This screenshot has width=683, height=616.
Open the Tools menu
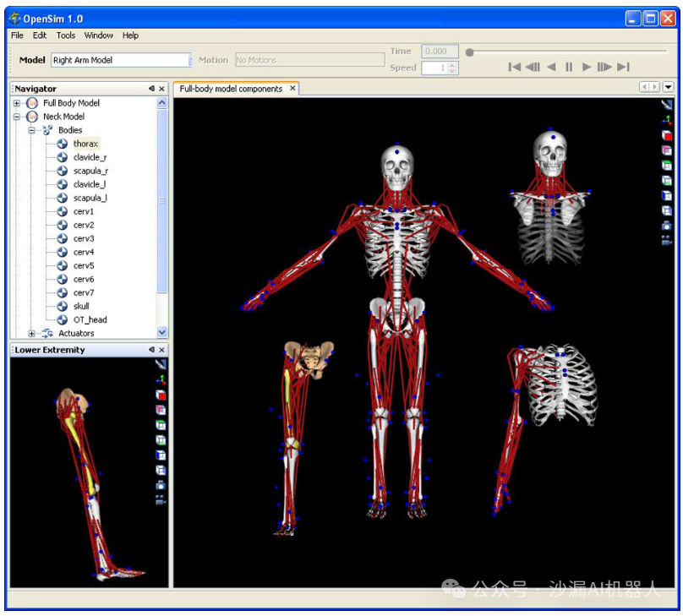pyautogui.click(x=66, y=35)
